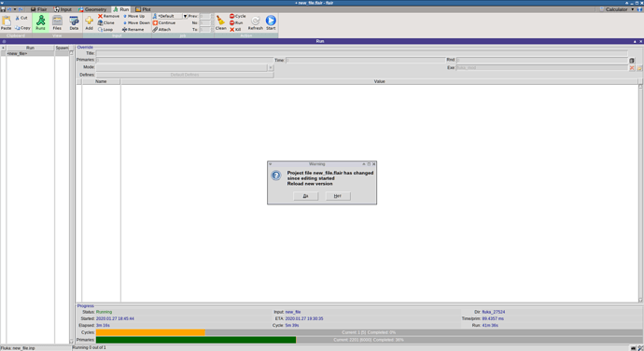
Task: Click the stop Cycle icon
Action: (x=231, y=16)
